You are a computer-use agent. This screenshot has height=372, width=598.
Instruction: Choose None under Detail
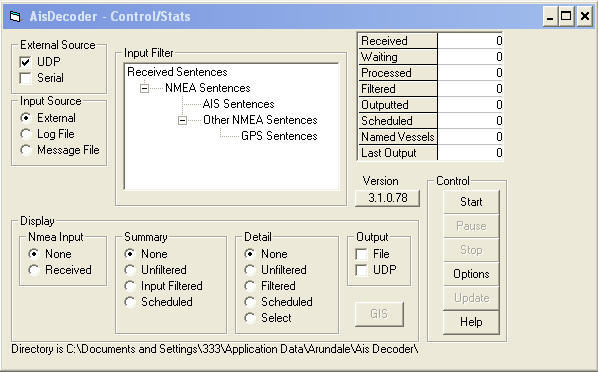[x=250, y=254]
